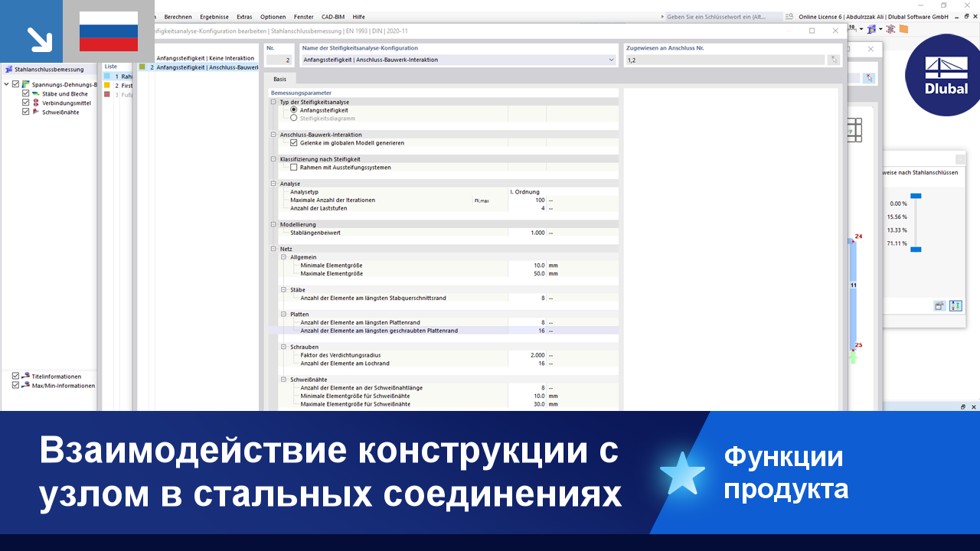Click the search icon beside the keyword field
Image resolution: width=980 pixels, height=551 pixels.
pos(789,16)
